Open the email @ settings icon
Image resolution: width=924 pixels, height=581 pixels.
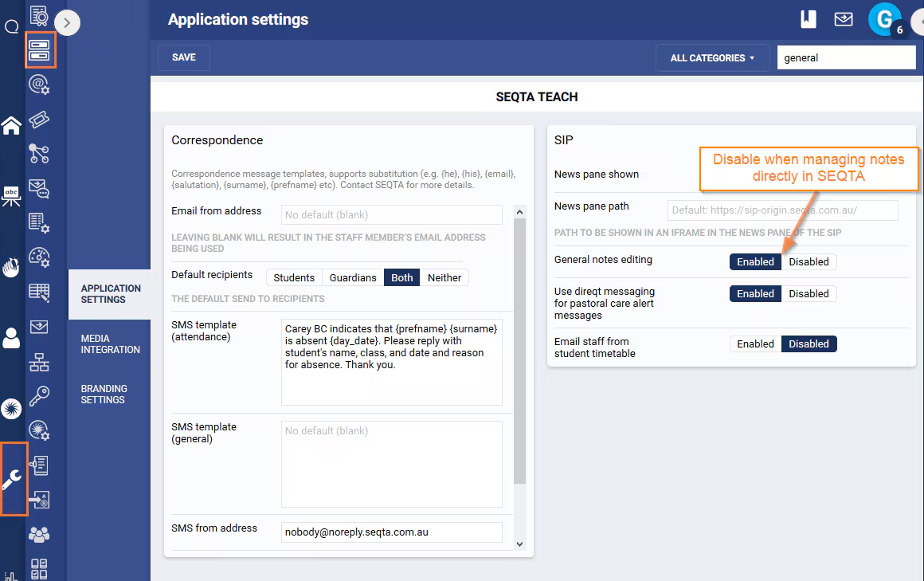point(39,85)
